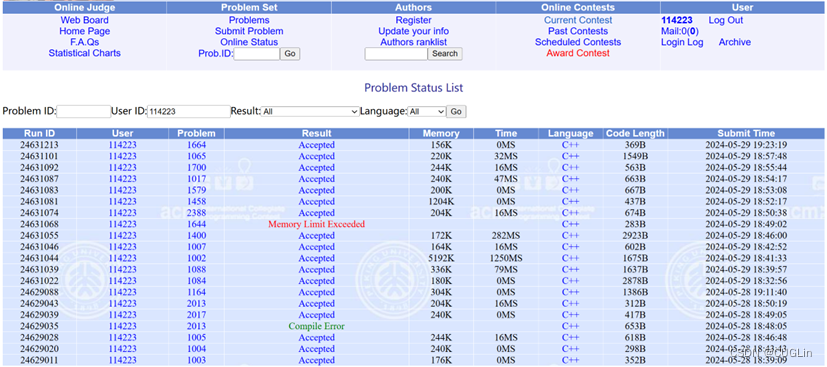This screenshot has height=367, width=827.
Task: Click Log Out link
Action: point(726,20)
